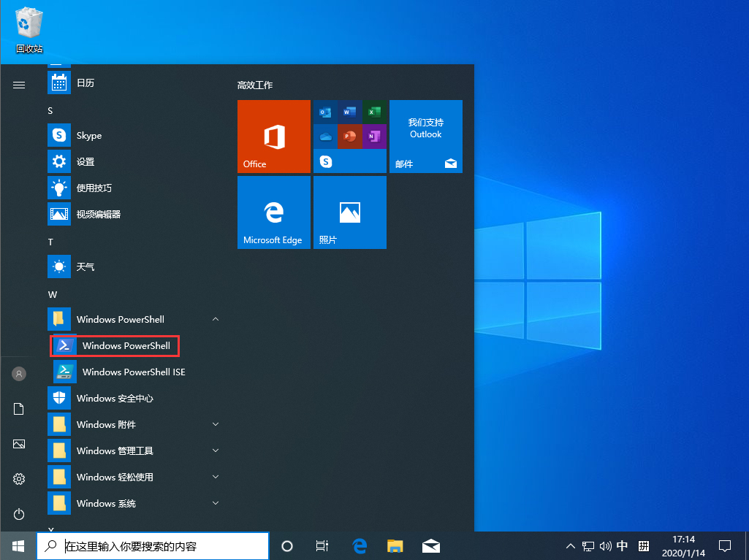Open the 邮件 Mail tile

click(x=425, y=137)
